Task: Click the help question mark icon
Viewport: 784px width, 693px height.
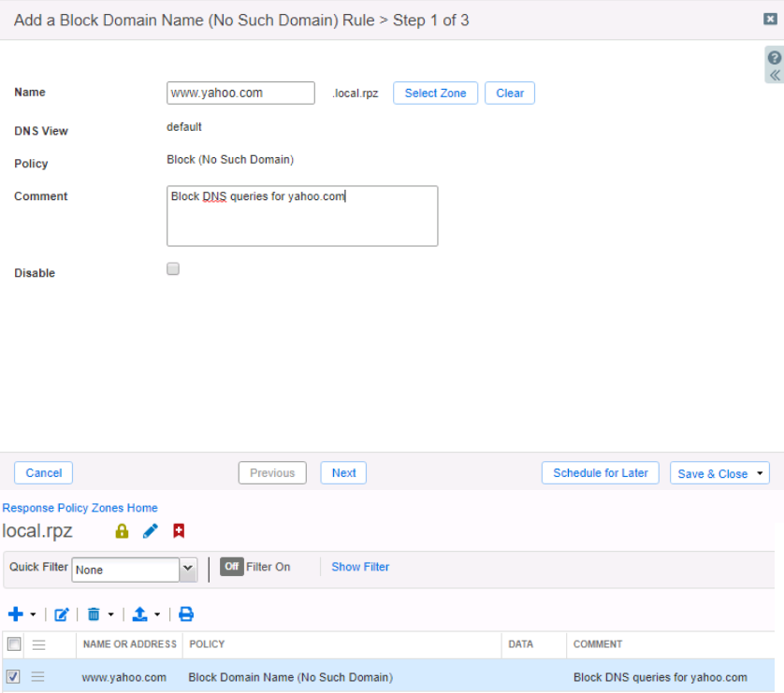Action: point(774,58)
